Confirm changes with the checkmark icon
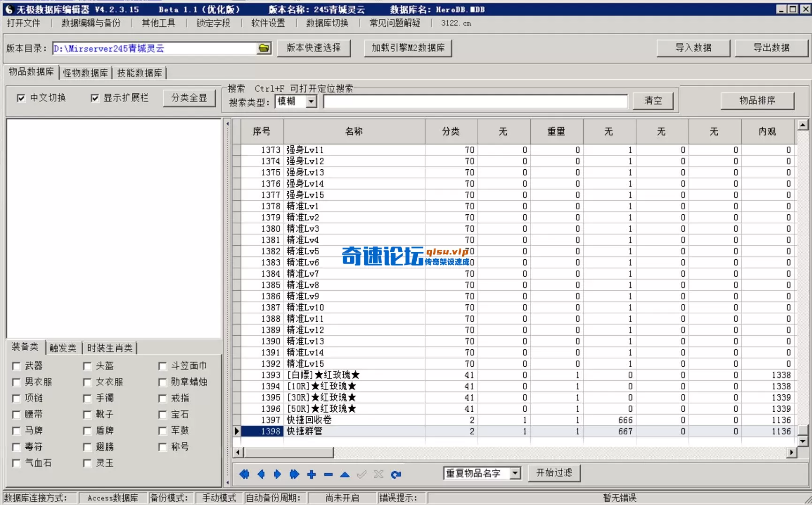Screen dimensions: 812x505 (x=361, y=474)
